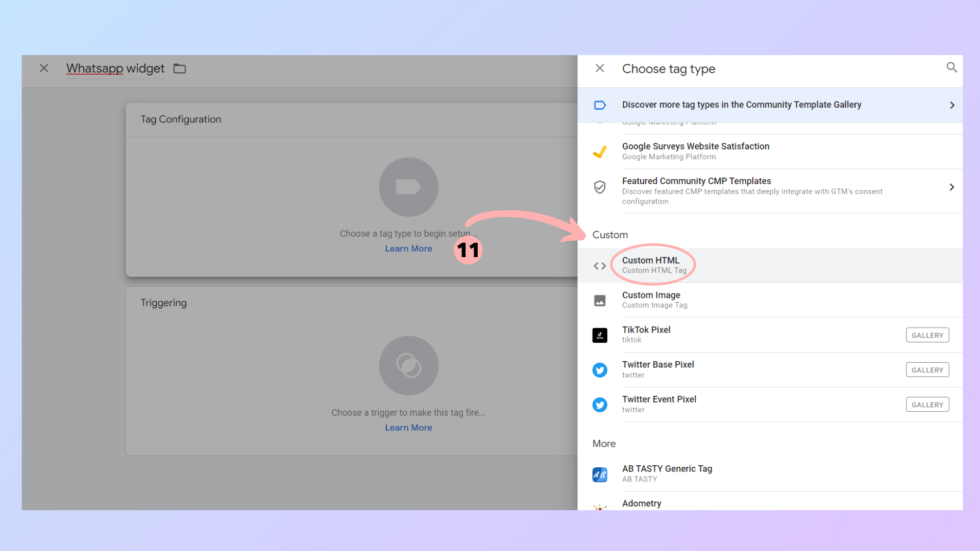Click the CMP Templates shield icon
This screenshot has width=980, height=551.
[x=600, y=187]
